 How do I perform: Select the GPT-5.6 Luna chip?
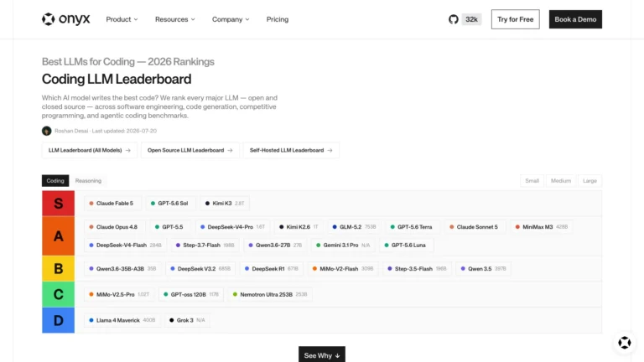(x=406, y=245)
